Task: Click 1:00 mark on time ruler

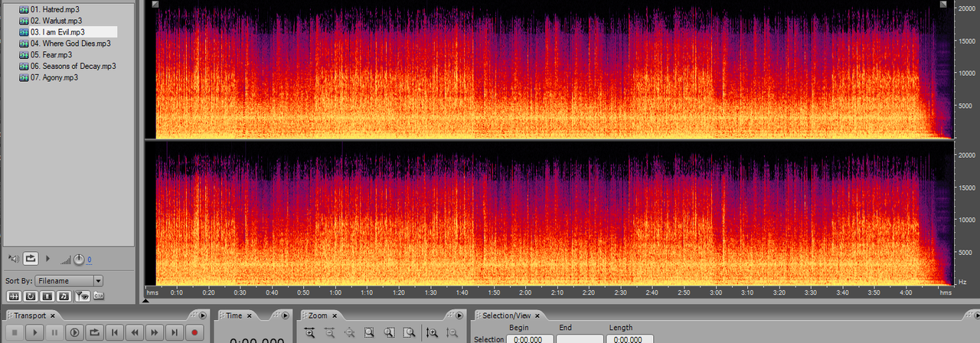Action: tap(335, 292)
